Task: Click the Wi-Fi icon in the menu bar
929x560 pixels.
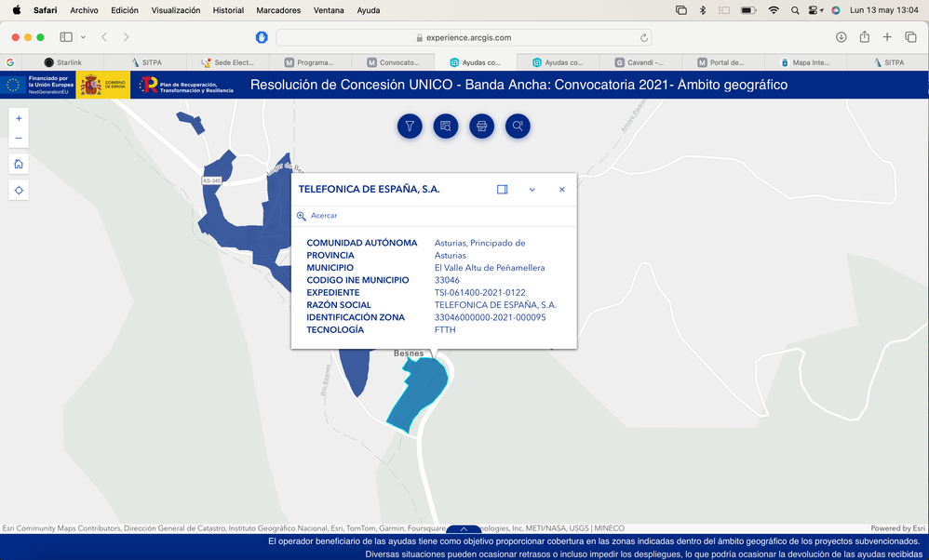Action: tap(774, 10)
